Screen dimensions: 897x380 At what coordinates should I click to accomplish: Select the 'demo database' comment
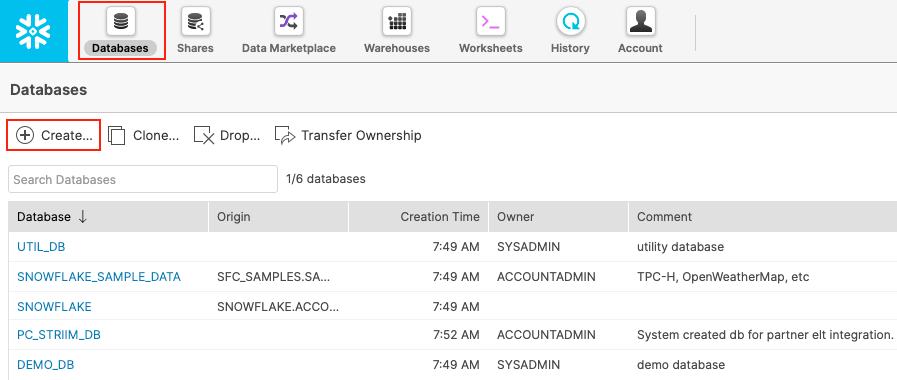tap(681, 365)
